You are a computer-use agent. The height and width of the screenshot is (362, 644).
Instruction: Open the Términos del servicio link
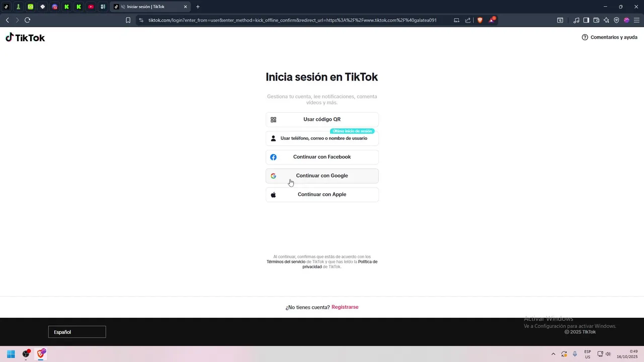click(x=286, y=262)
